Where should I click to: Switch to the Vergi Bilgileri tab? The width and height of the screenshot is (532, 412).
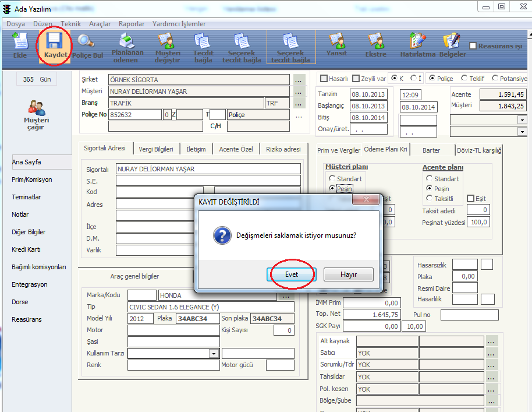pos(156,149)
